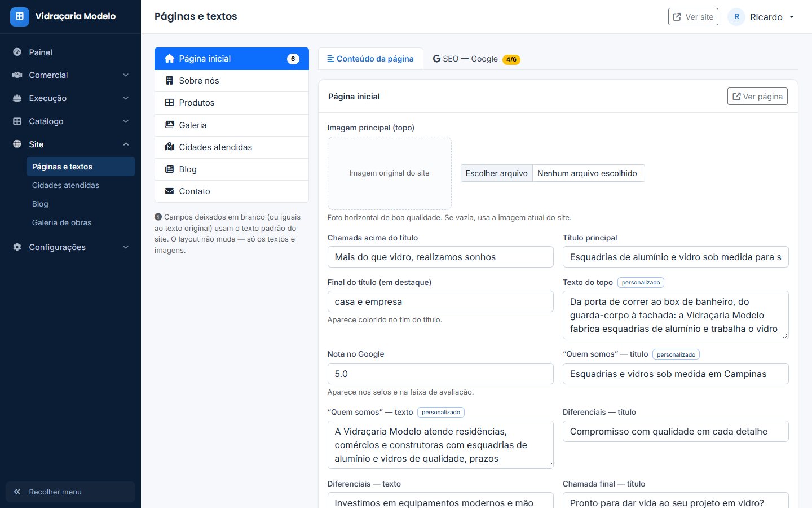Image resolution: width=812 pixels, height=508 pixels.
Task: Click the Ver site button
Action: pyautogui.click(x=693, y=17)
